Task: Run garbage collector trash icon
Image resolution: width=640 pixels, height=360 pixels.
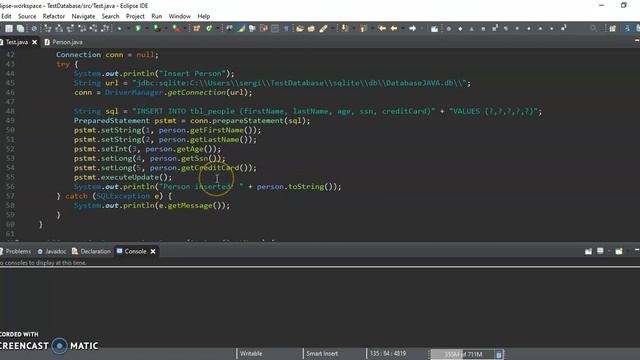Action: (498, 354)
